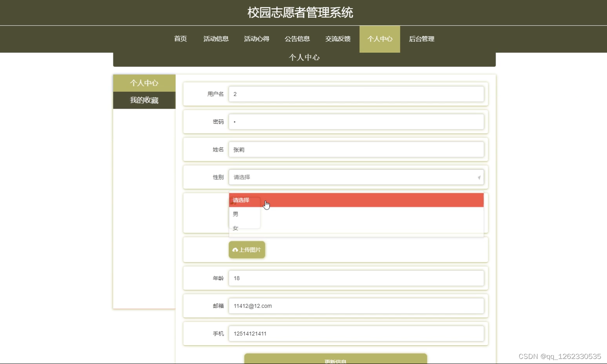
Task: Pick 女 from the gender list
Action: 356,228
